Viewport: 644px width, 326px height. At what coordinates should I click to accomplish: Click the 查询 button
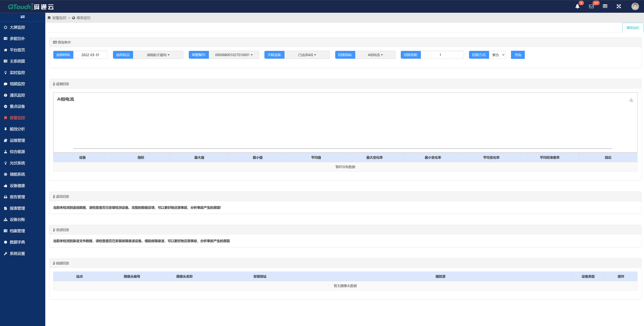518,55
